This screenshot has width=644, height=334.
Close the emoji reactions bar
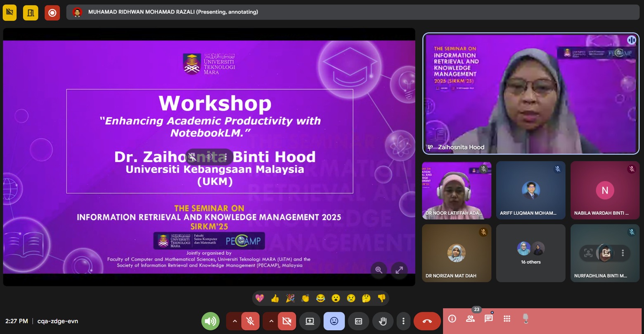[334, 321]
